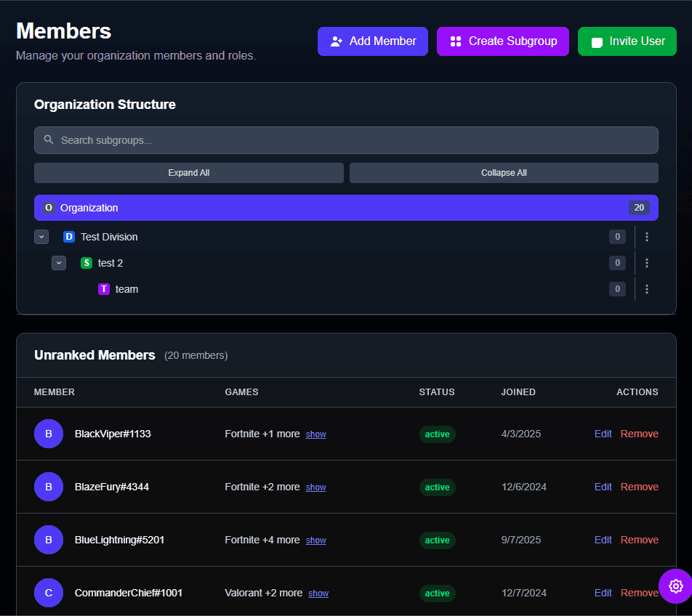This screenshot has height=616, width=692.
Task: Open the three-dot options for team
Action: pyautogui.click(x=647, y=289)
